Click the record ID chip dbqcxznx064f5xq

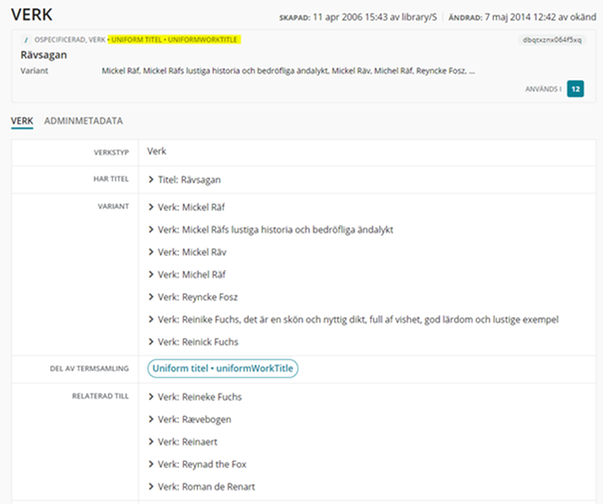(551, 39)
